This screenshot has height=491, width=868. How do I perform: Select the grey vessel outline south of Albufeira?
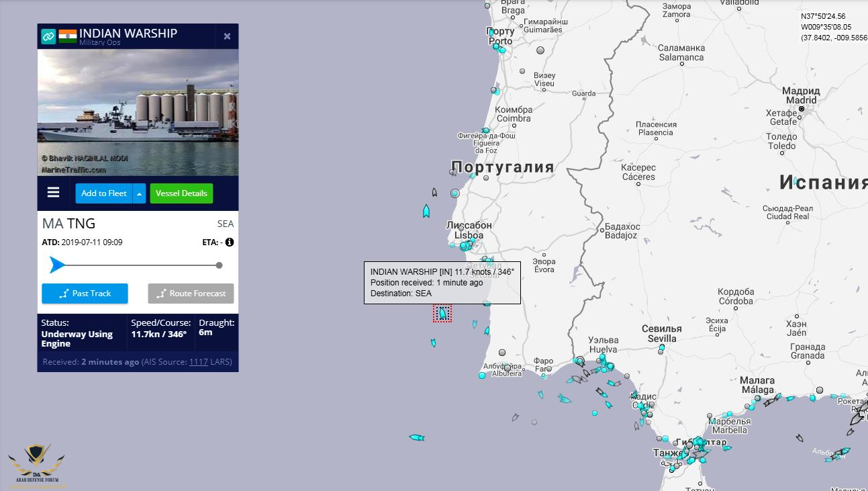[516, 417]
